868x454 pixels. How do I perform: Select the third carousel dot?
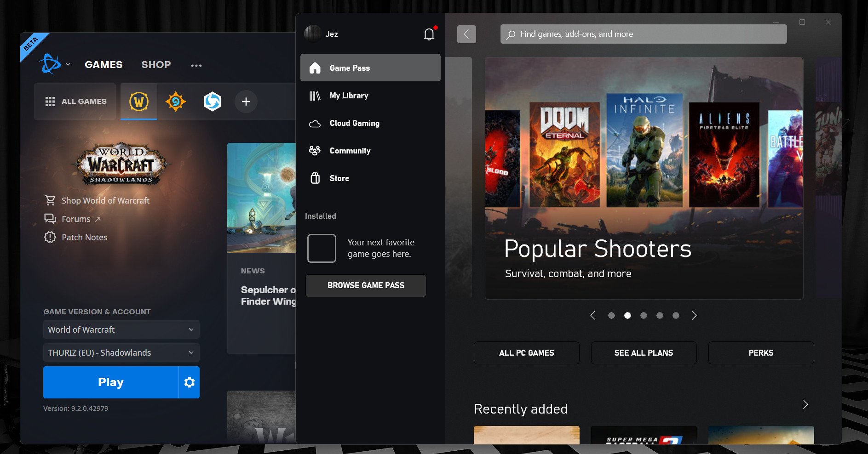click(644, 315)
